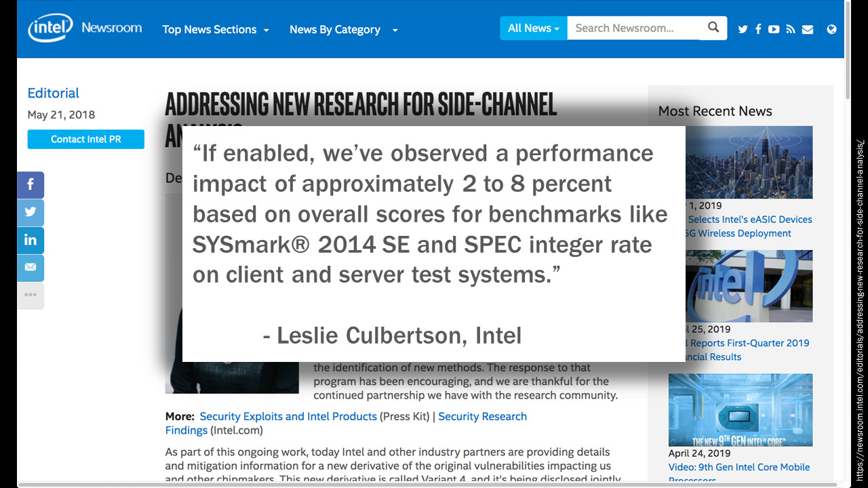Screen dimensions: 868x488
Task: Expand the Top News Sections menu
Action: click(216, 30)
